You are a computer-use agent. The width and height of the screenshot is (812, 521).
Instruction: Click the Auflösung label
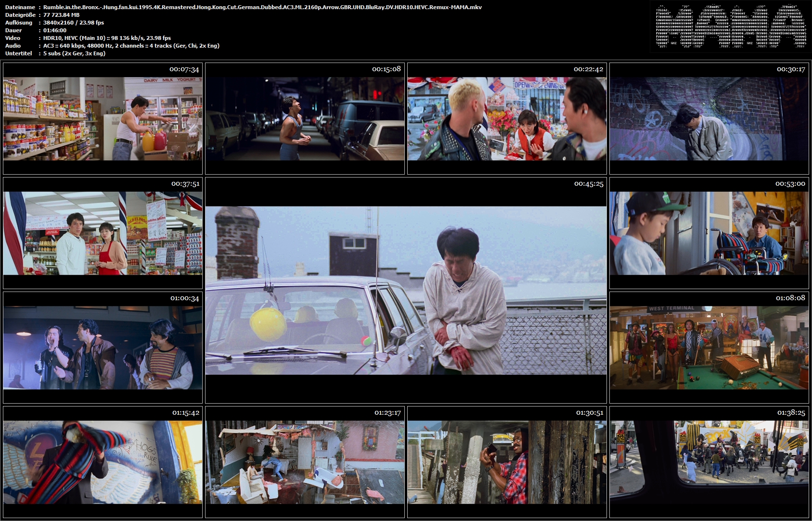tap(19, 23)
